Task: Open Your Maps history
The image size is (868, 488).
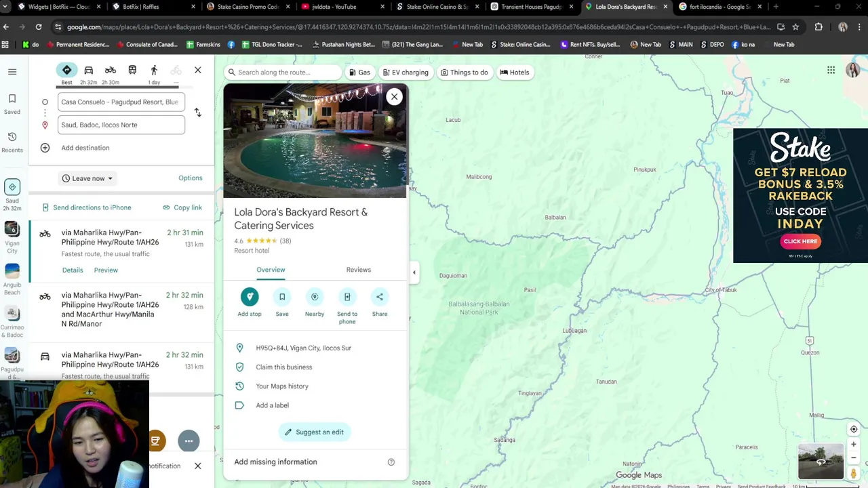Action: click(315, 386)
